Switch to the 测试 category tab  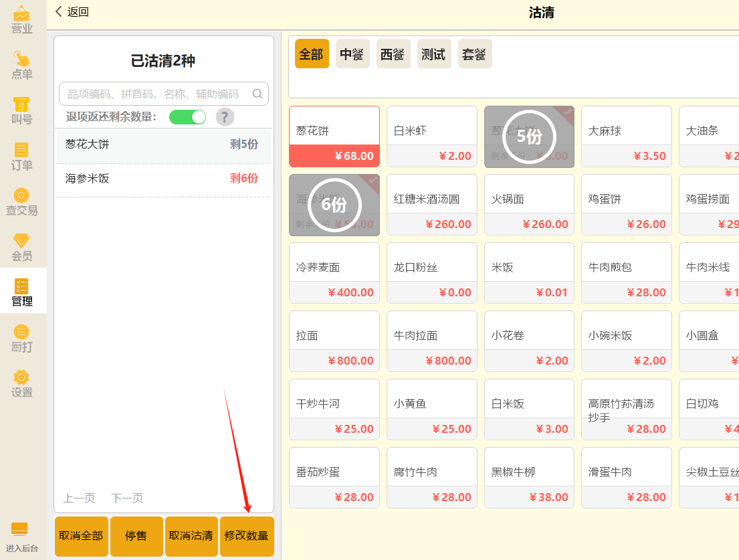tap(433, 54)
